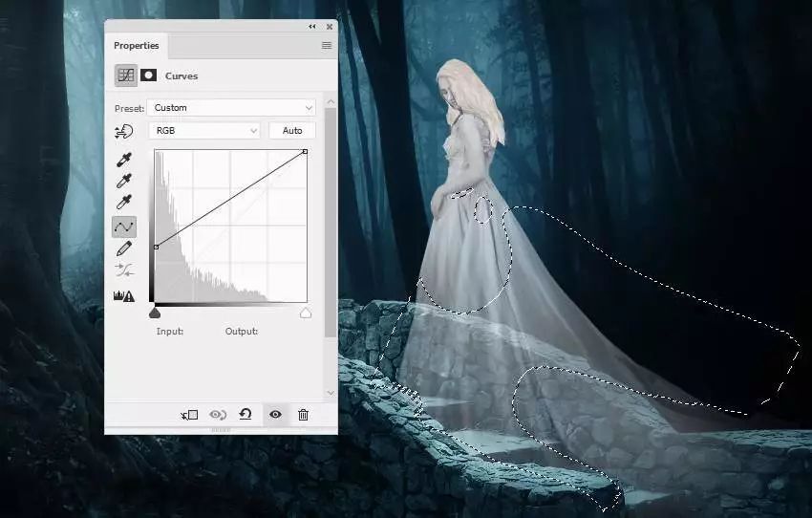This screenshot has height=518, width=812.
Task: Pick the black point eyedropper
Action: [124, 160]
